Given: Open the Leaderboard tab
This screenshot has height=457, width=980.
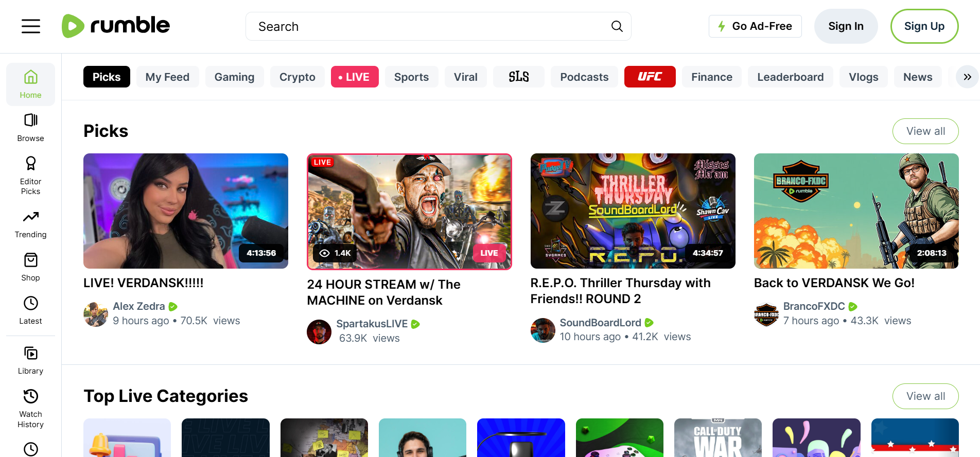Looking at the screenshot, I should [x=790, y=77].
